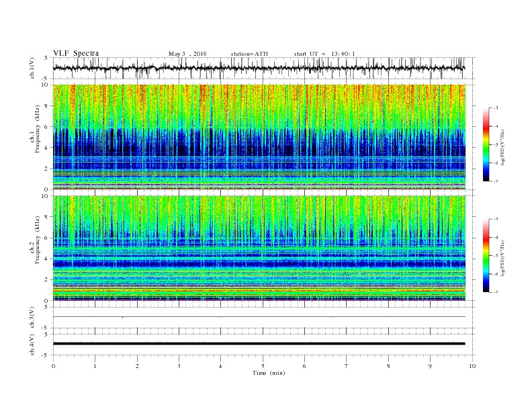Select the ch.1 "Frequency (kHz)" axis label
Image resolution: width=532 pixels, height=411 pixels.
37,129
